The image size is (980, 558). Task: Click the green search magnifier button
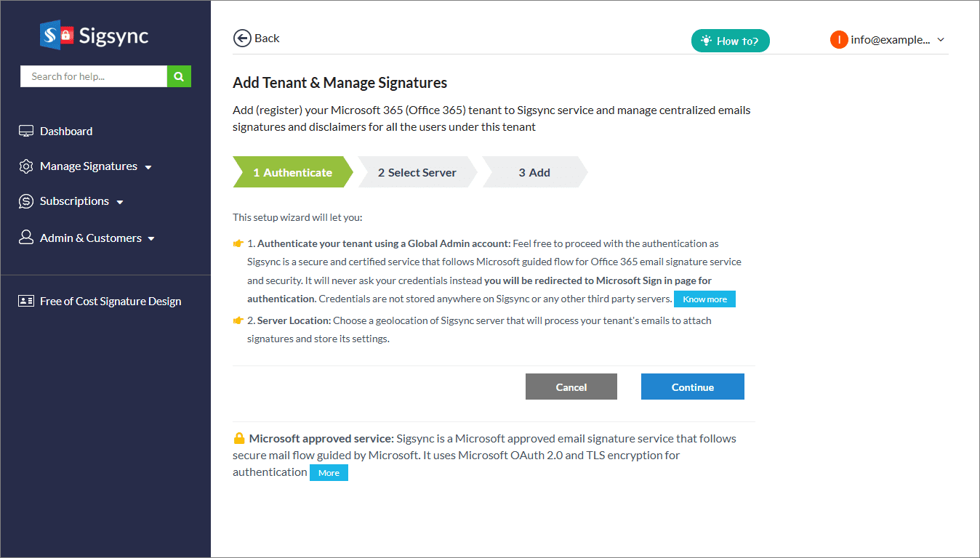click(179, 76)
